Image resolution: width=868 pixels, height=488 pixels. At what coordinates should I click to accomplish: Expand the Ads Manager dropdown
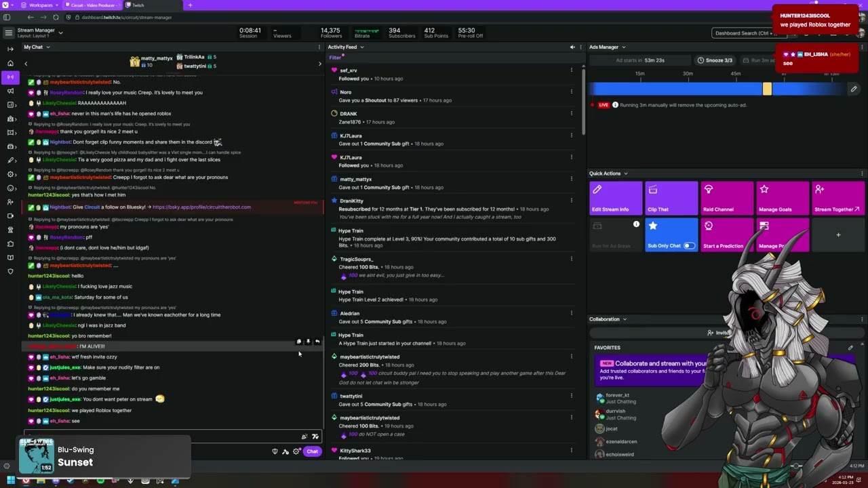click(623, 47)
